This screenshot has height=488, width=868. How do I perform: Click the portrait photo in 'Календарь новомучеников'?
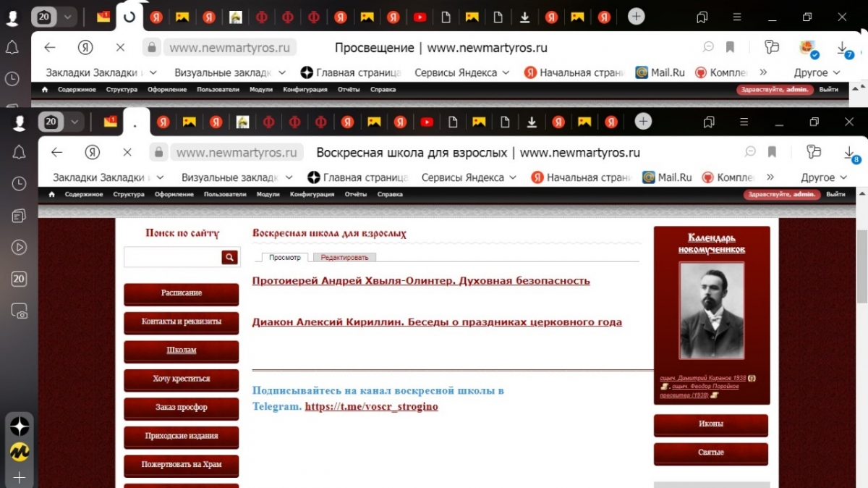pos(711,311)
